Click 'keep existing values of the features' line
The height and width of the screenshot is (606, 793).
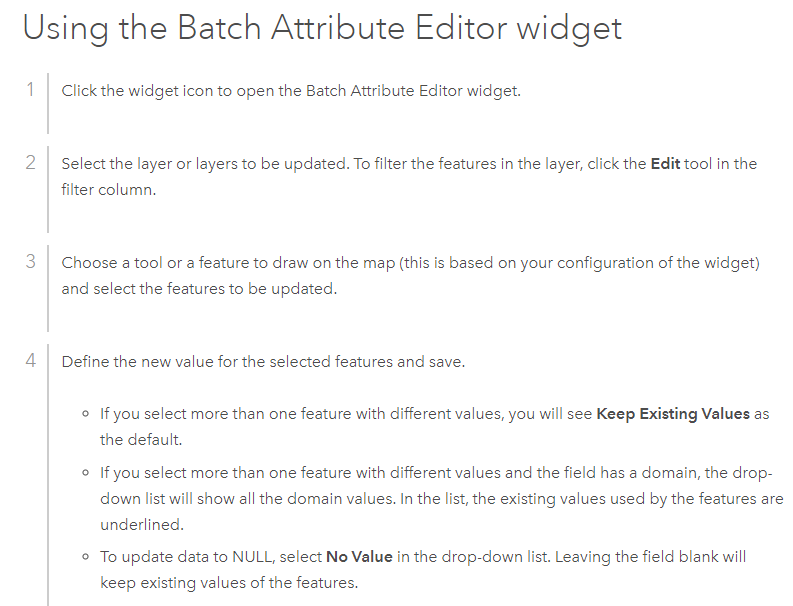pos(230,581)
